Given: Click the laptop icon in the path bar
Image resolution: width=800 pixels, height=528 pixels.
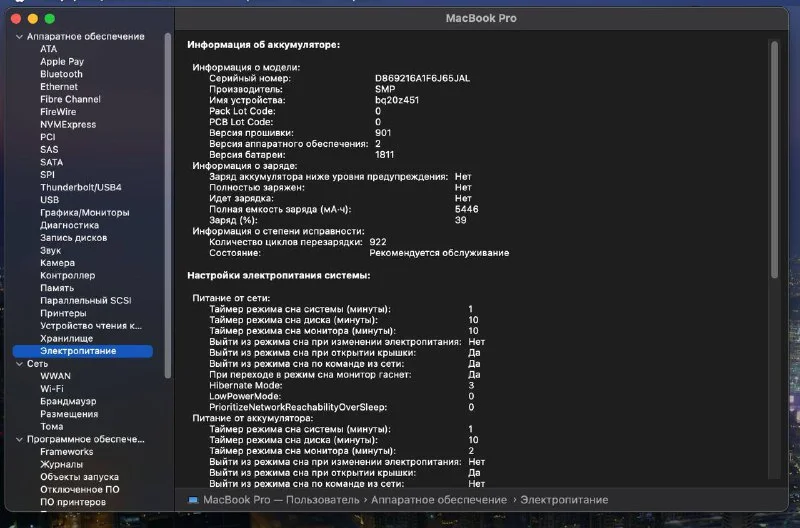Looking at the screenshot, I should (x=193, y=499).
